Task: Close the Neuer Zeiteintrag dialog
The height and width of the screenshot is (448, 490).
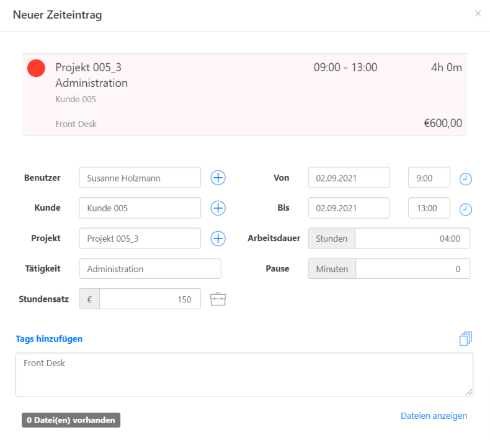Action: (x=478, y=14)
